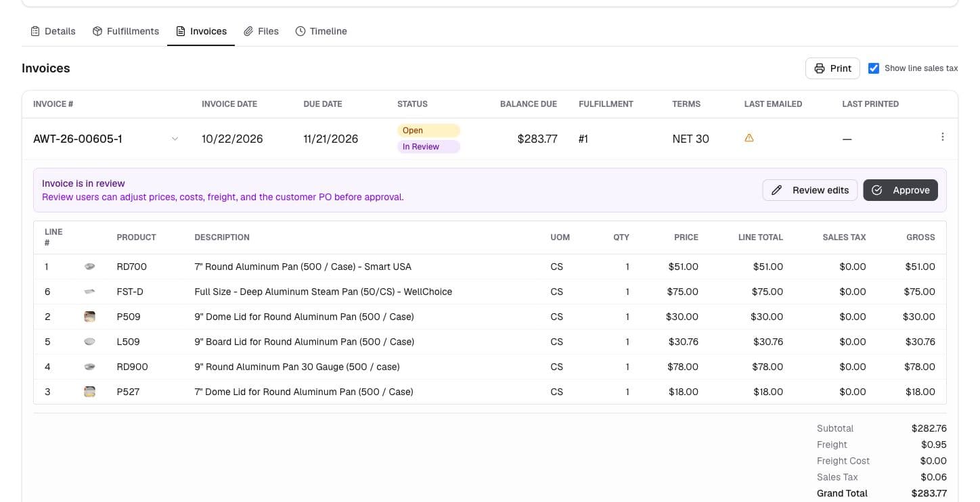Click the P509 dome lid thumbnail

pyautogui.click(x=89, y=317)
